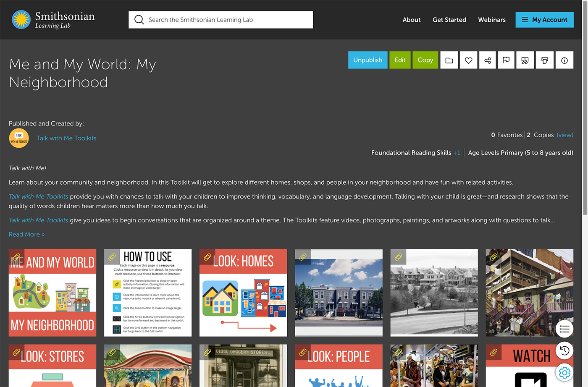Toggle the paperclip on 'LOOK: PEOPLE' tile
The image size is (588, 387).
tap(302, 351)
